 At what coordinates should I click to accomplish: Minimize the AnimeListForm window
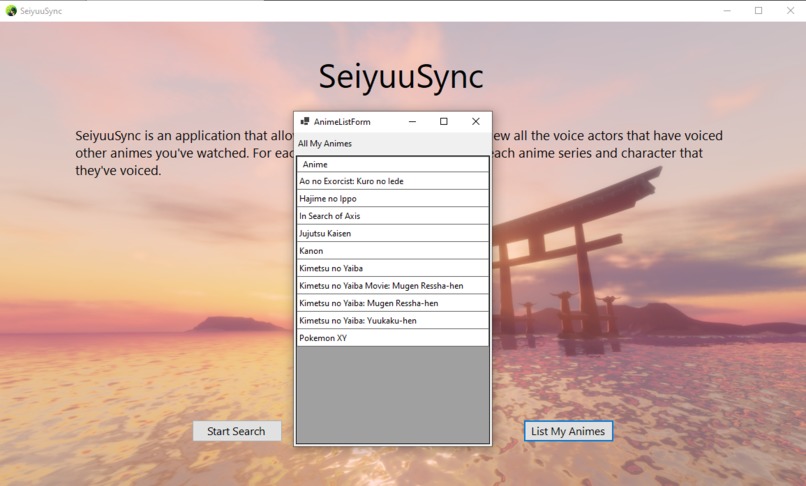pos(412,121)
